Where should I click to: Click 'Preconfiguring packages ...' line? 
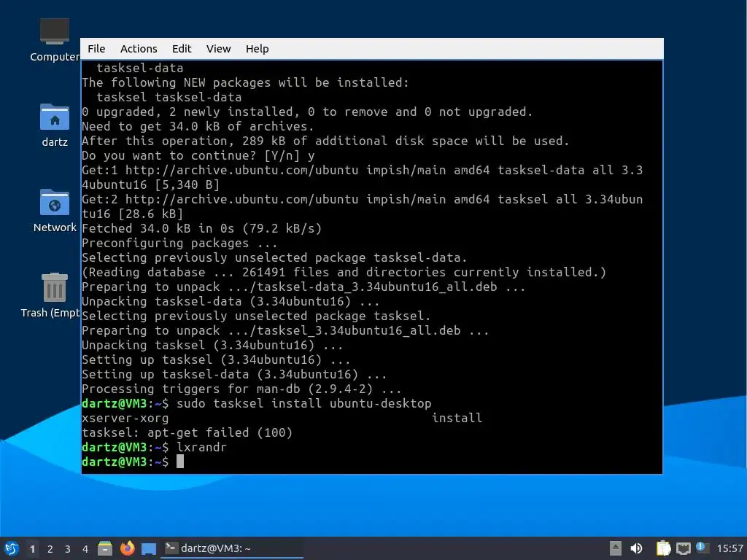pyautogui.click(x=179, y=243)
